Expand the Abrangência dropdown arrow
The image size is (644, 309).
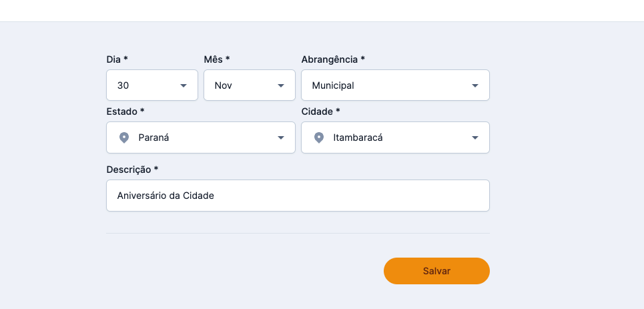pos(475,86)
